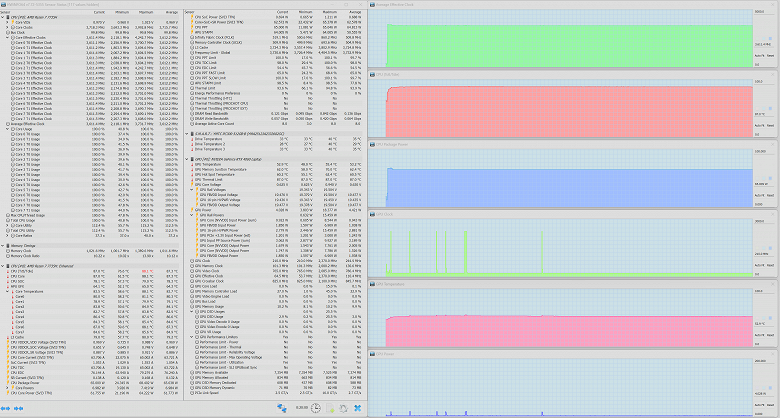Edit max value field of GPU Clock graph
Image resolution: width=780 pixels, height=418 pixels.
[762, 221]
